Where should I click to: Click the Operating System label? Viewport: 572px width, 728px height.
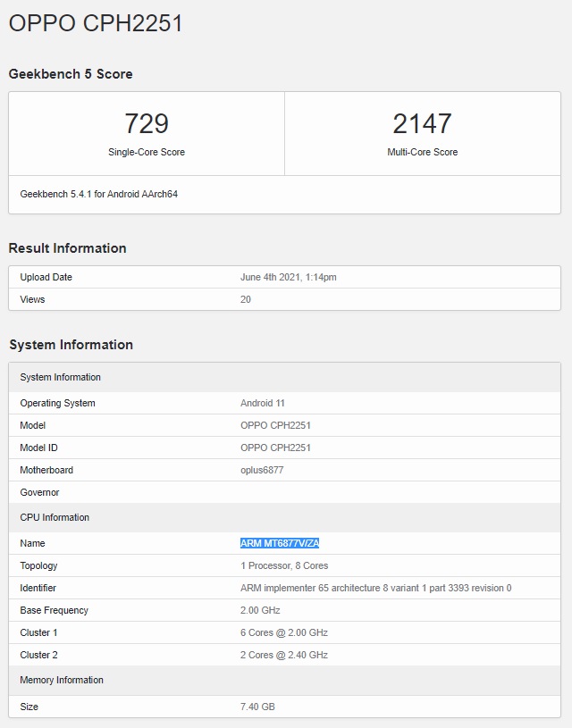57,403
